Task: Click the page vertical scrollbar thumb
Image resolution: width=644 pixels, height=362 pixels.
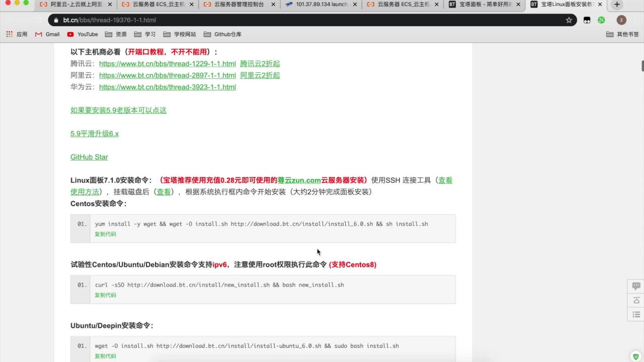Action: [x=642, y=66]
